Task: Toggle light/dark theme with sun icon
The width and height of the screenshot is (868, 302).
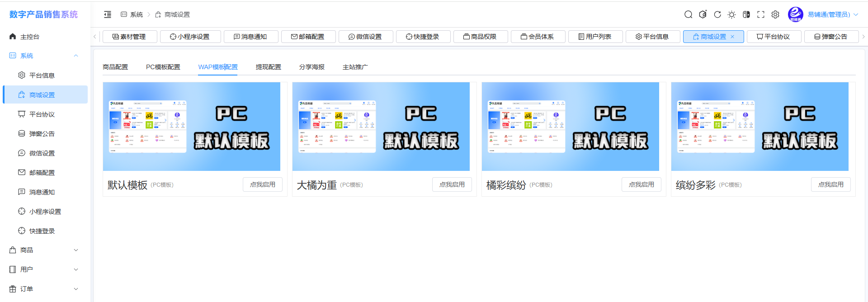Action: click(731, 14)
